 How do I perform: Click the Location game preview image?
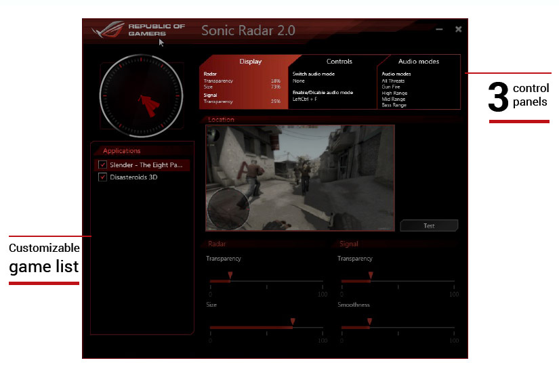(299, 178)
